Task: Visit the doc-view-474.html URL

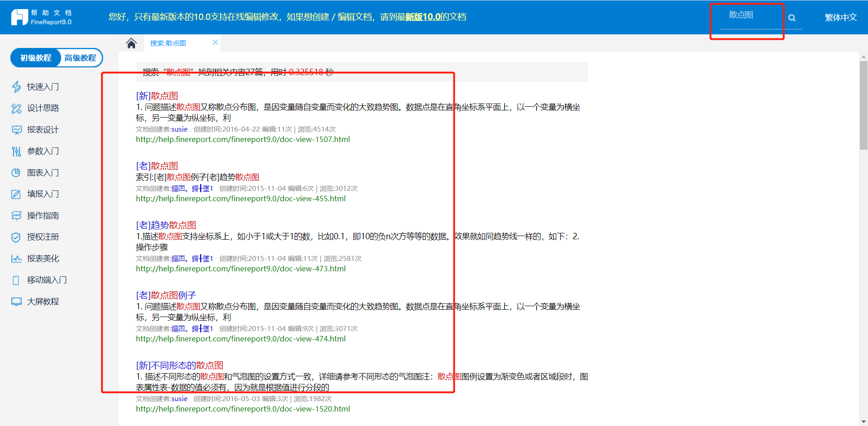Action: coord(241,339)
